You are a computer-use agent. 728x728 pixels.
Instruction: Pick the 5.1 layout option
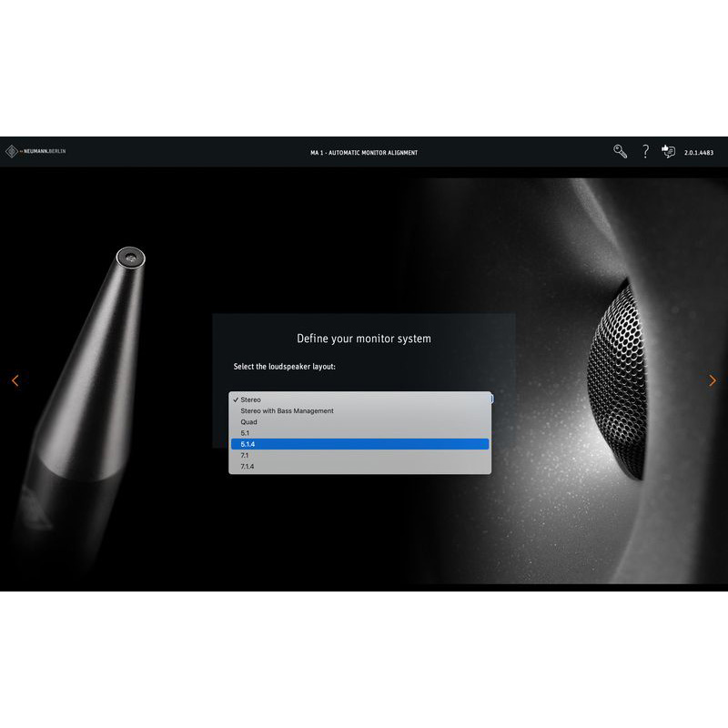pos(359,433)
